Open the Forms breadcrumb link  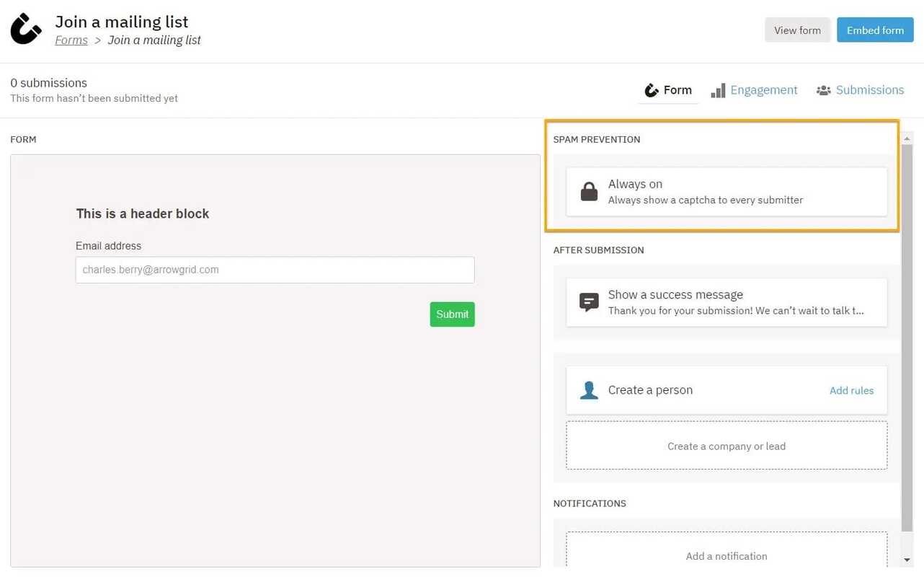coord(71,40)
